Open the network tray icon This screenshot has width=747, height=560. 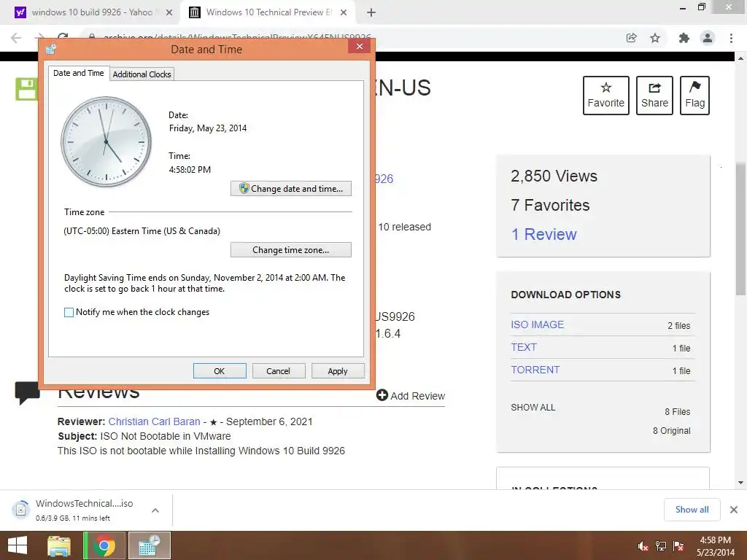coord(661,547)
